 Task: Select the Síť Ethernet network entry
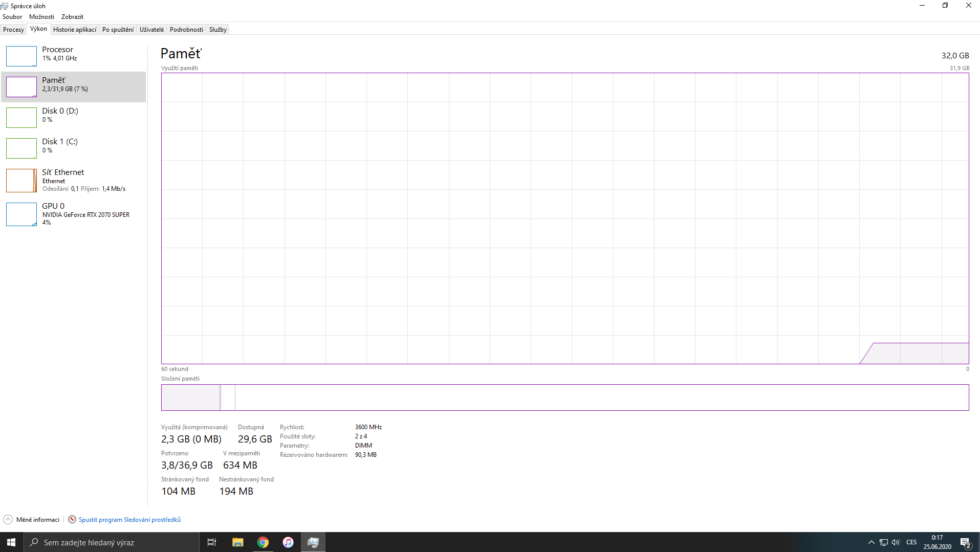pos(63,172)
